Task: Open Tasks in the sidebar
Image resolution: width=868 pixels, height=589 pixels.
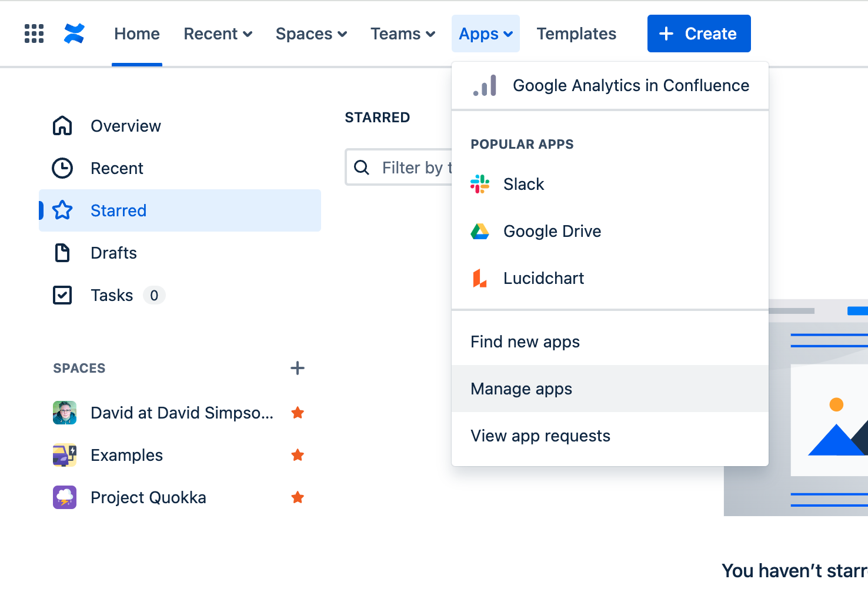Action: [180, 295]
